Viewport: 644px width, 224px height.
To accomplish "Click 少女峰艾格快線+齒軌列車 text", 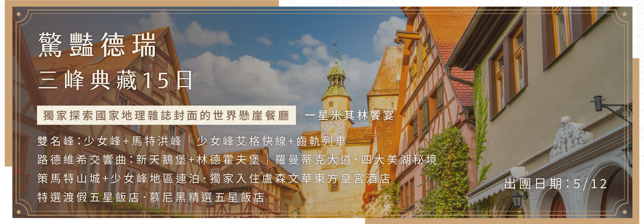I will coord(271,141).
